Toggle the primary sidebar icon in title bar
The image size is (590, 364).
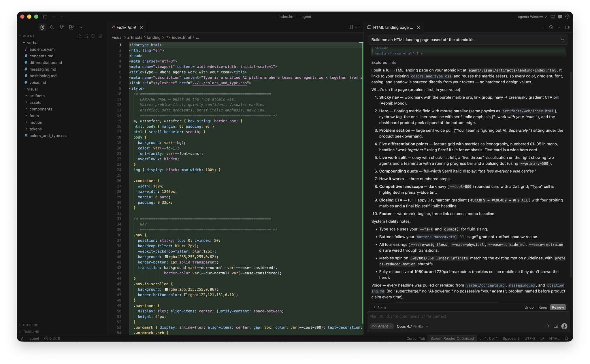(45, 17)
